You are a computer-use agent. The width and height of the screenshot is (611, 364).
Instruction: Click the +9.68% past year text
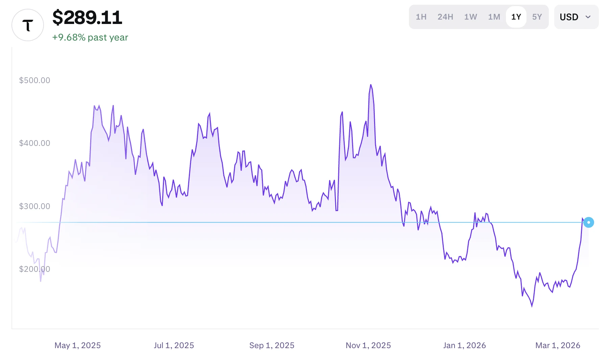[90, 37]
